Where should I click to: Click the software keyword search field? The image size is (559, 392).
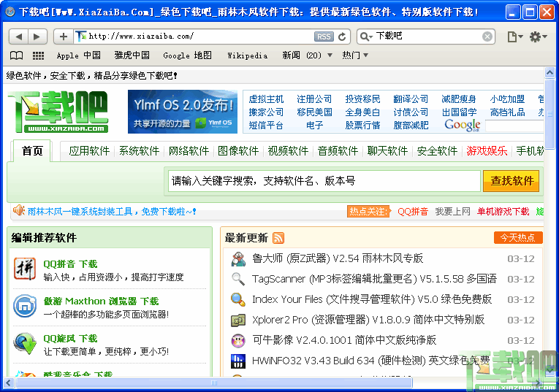324,181
